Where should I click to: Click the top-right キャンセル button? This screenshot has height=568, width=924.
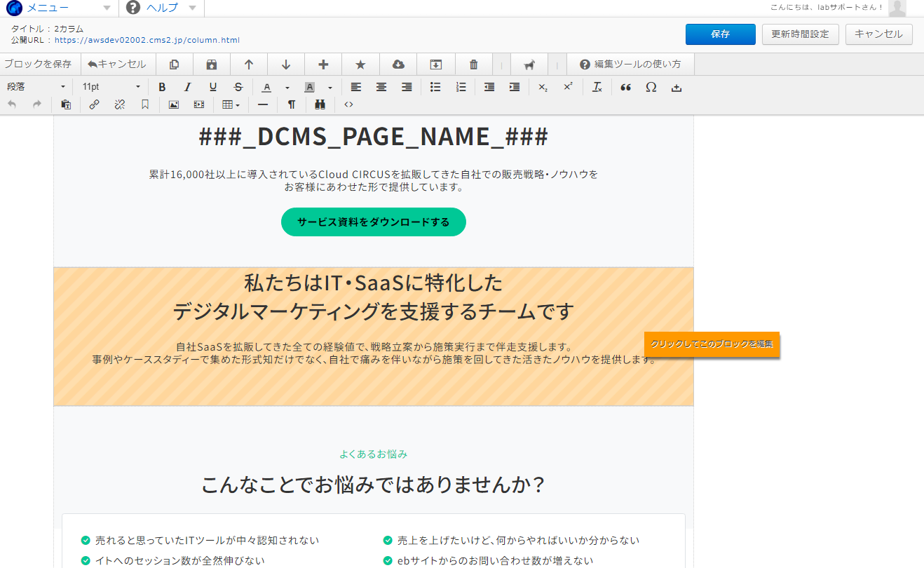879,34
